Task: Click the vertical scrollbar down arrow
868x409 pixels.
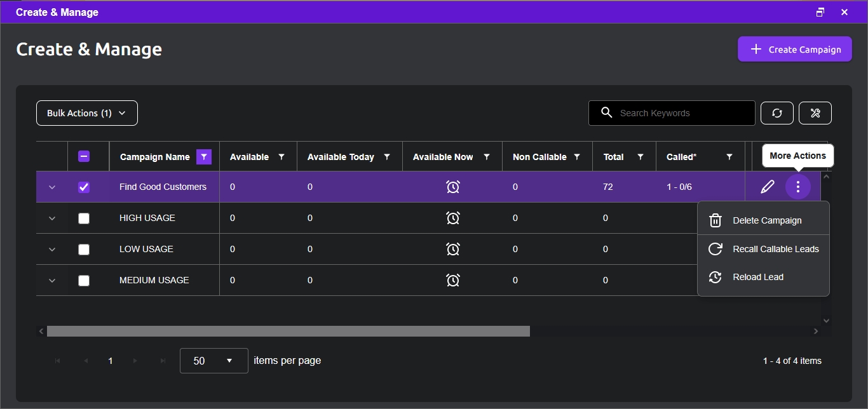Action: 826,321
